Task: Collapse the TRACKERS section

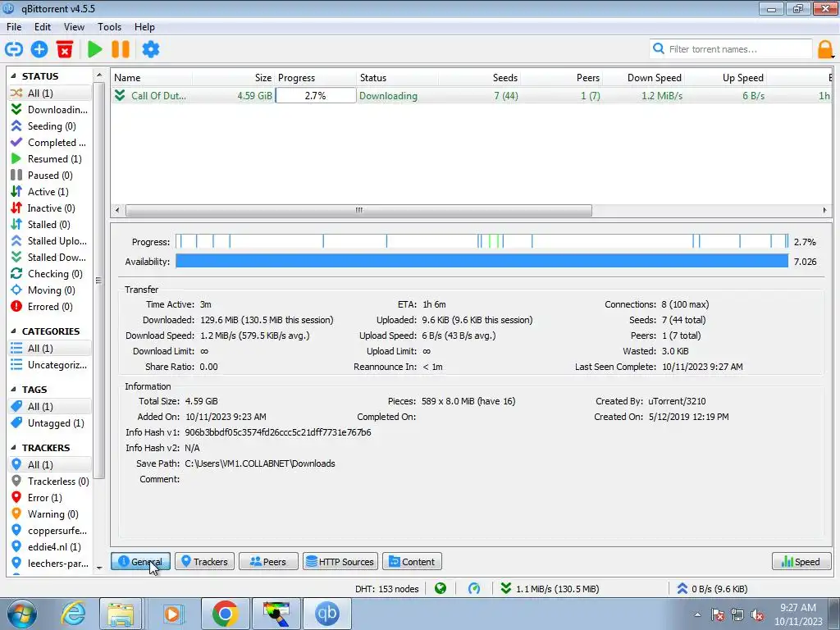Action: tap(13, 448)
